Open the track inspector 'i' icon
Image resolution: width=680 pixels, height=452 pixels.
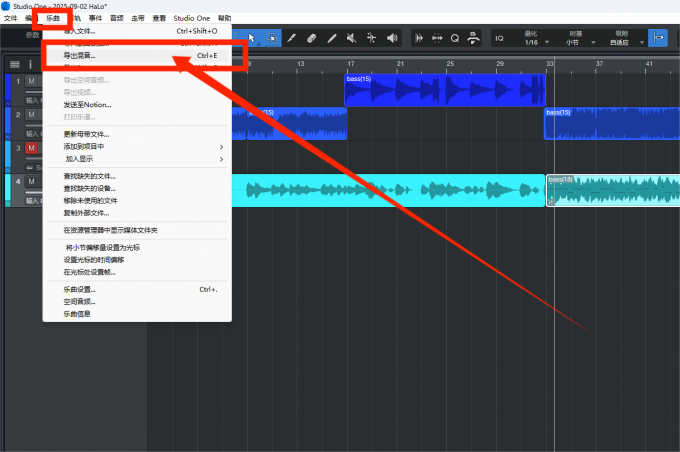30,64
